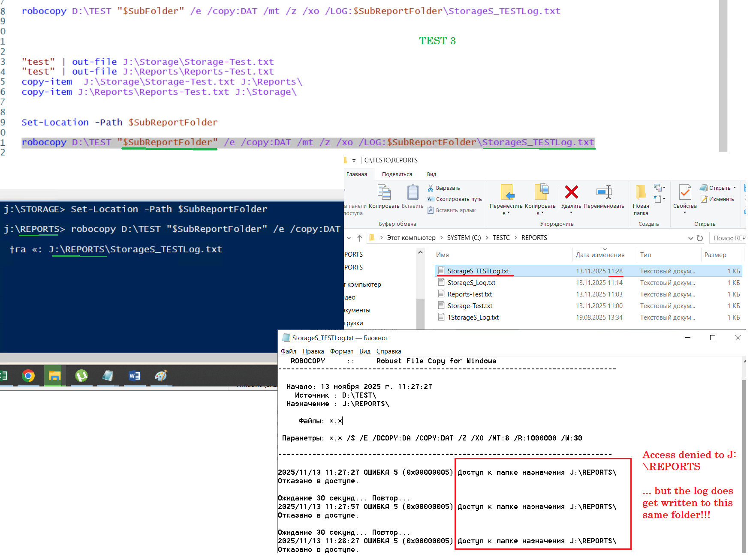Click the Copy to (Копировать в) folder icon

click(x=541, y=192)
